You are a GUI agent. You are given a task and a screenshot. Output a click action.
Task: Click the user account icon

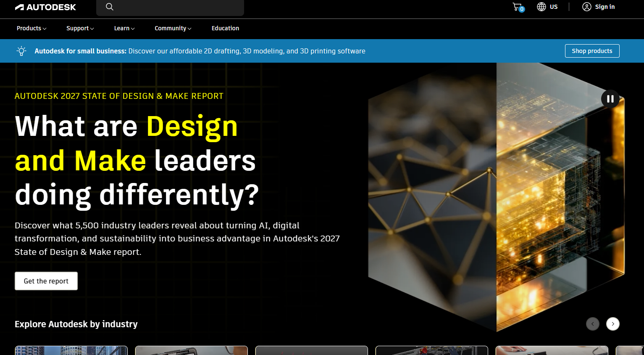pos(587,7)
